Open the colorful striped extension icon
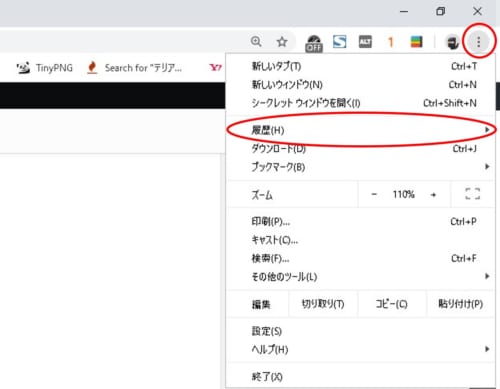 click(x=416, y=42)
